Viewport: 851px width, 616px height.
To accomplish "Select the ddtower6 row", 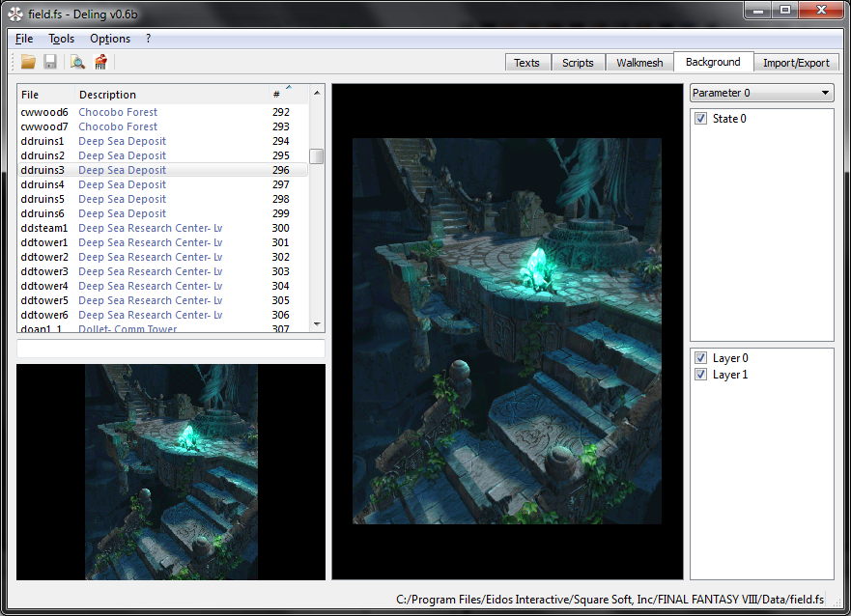I will 163,315.
